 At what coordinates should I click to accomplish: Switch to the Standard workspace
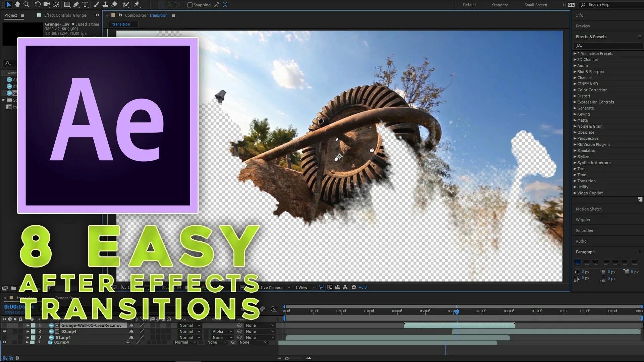(x=500, y=5)
